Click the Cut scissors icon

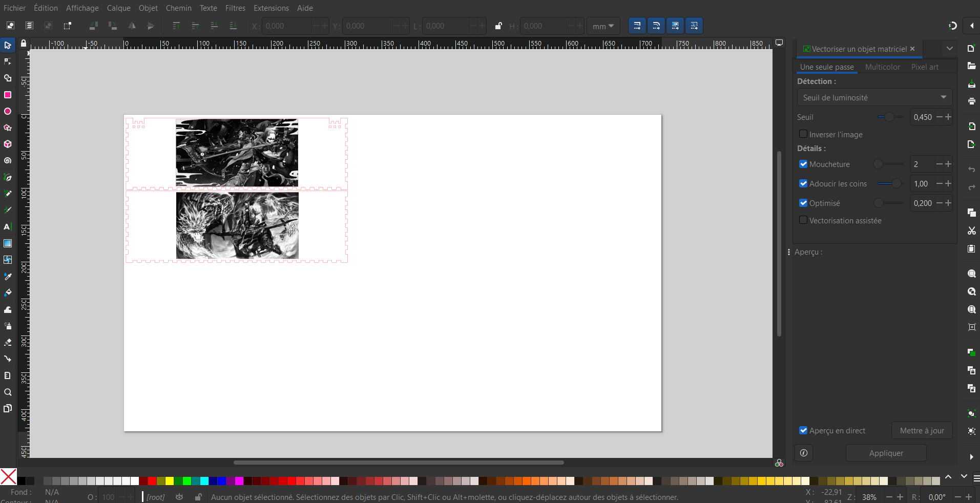971,231
